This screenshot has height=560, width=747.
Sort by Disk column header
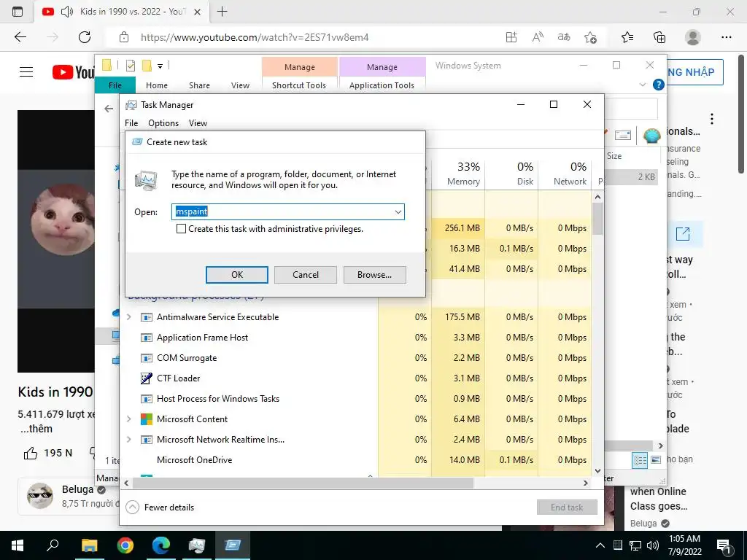511,174
